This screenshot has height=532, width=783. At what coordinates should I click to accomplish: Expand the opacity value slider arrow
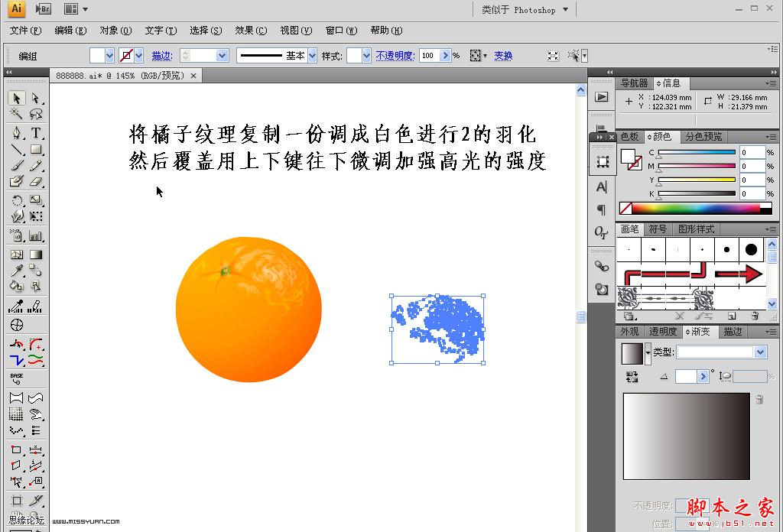[x=445, y=55]
